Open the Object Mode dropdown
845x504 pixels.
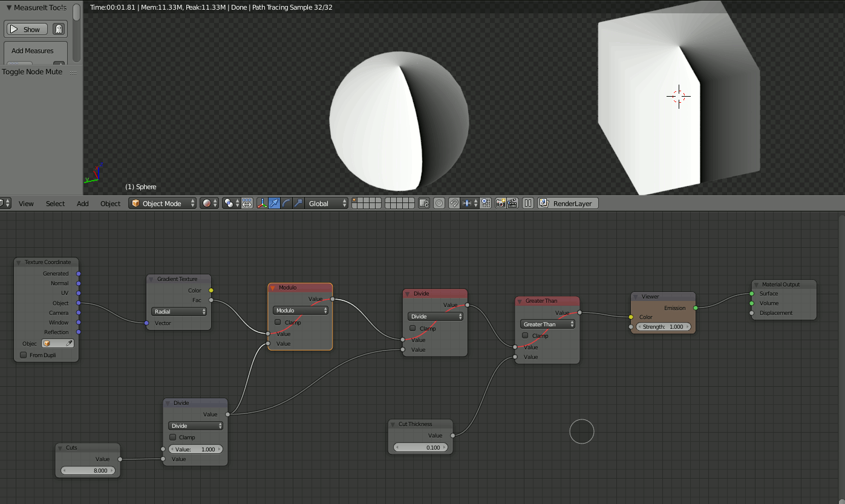162,203
